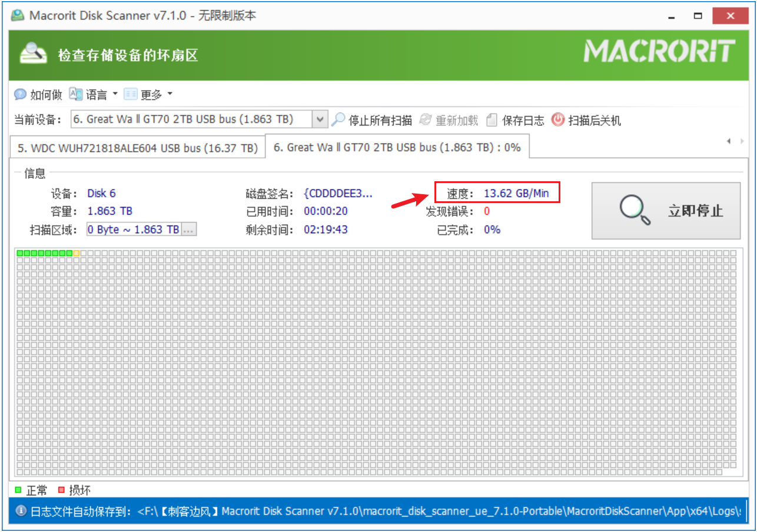Click 保存日志 text button
Image resolution: width=757 pixels, height=532 pixels.
click(523, 121)
